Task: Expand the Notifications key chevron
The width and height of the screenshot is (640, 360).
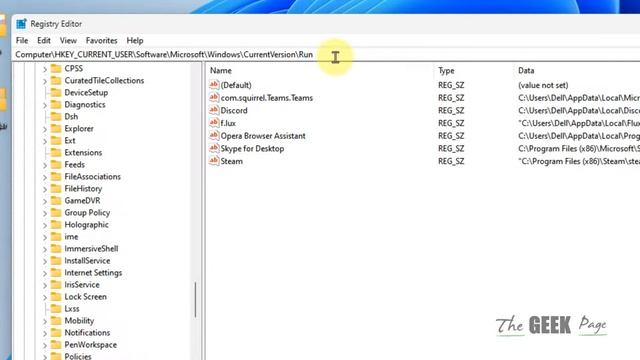Action: point(45,333)
